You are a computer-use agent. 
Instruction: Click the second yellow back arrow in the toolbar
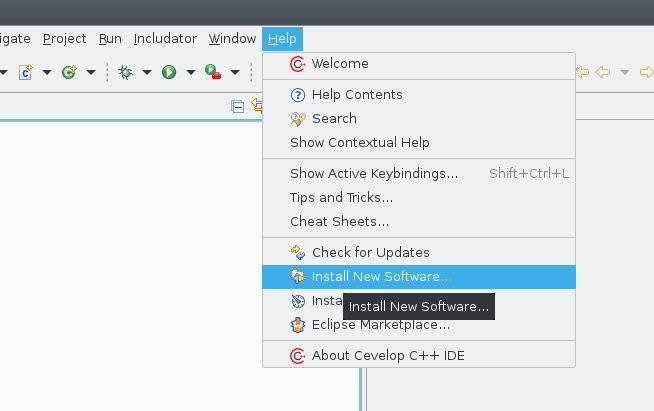pyautogui.click(x=603, y=72)
